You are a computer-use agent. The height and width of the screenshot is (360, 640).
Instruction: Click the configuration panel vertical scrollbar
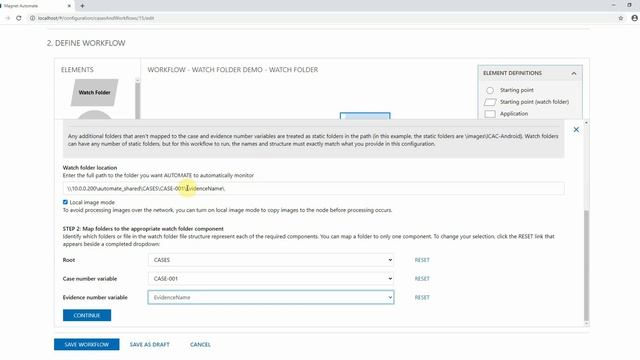(x=587, y=265)
